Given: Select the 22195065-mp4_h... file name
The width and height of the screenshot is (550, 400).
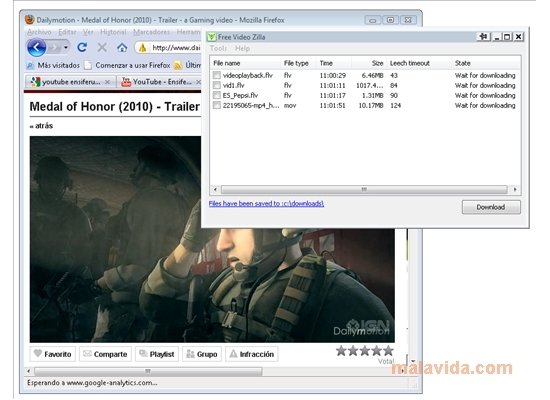Looking at the screenshot, I should [x=251, y=106].
